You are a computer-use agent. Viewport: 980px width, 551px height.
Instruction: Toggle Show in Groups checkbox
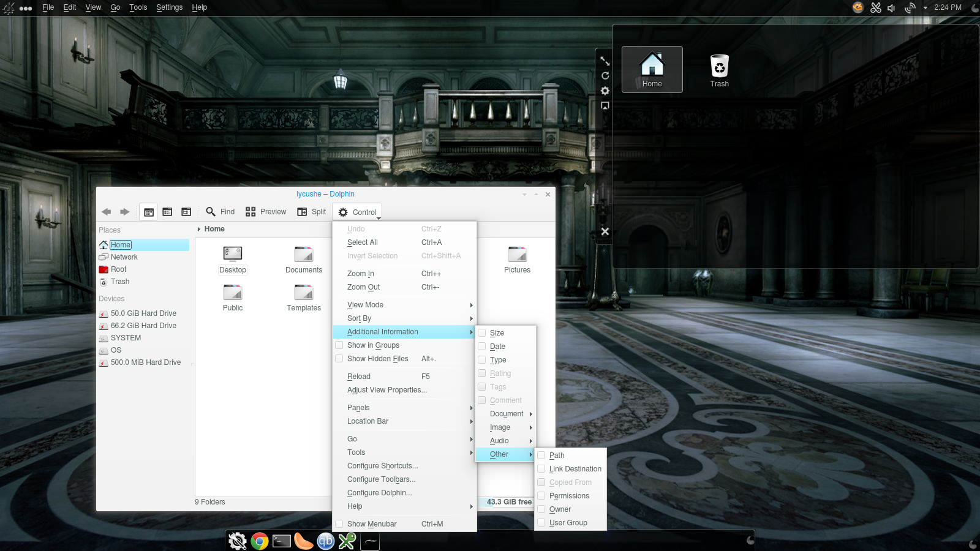tap(339, 345)
